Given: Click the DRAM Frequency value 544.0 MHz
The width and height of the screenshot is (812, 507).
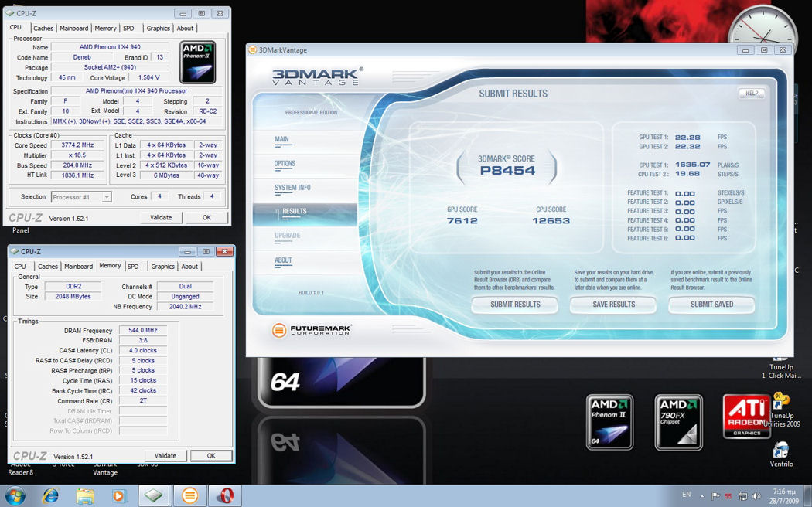Looking at the screenshot, I should [143, 330].
